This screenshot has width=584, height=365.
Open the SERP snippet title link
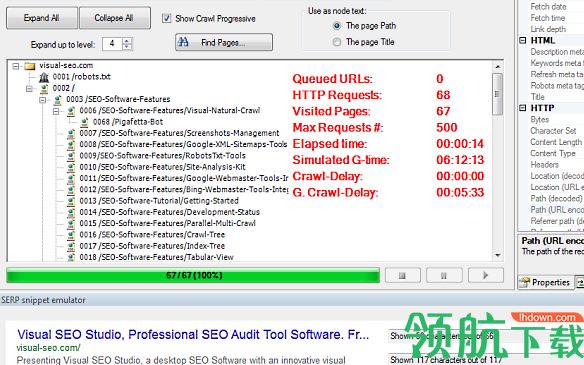193,334
